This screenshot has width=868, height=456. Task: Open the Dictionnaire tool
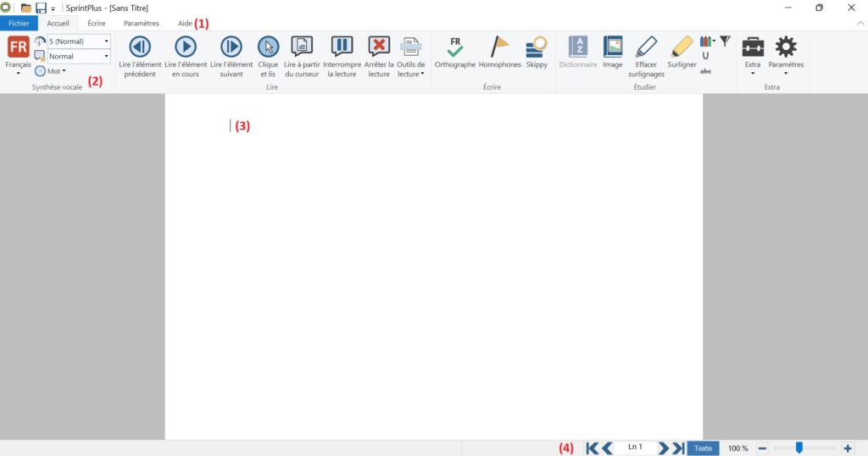point(578,53)
